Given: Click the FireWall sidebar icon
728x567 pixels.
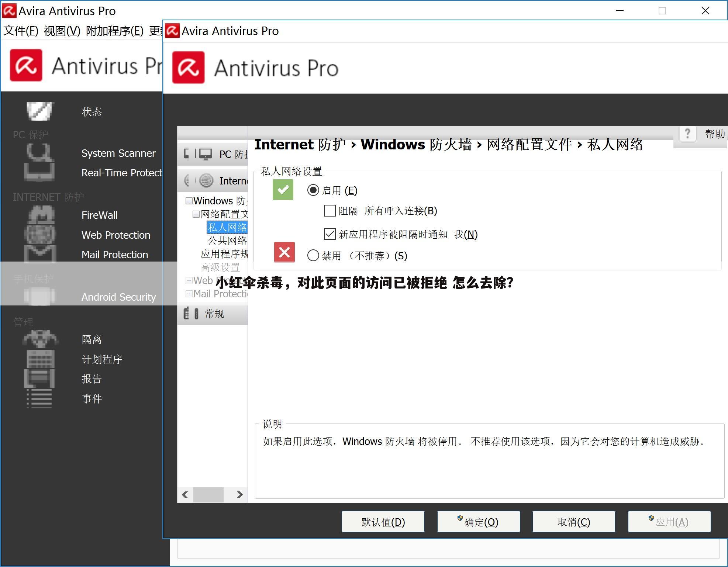Looking at the screenshot, I should pyautogui.click(x=41, y=215).
